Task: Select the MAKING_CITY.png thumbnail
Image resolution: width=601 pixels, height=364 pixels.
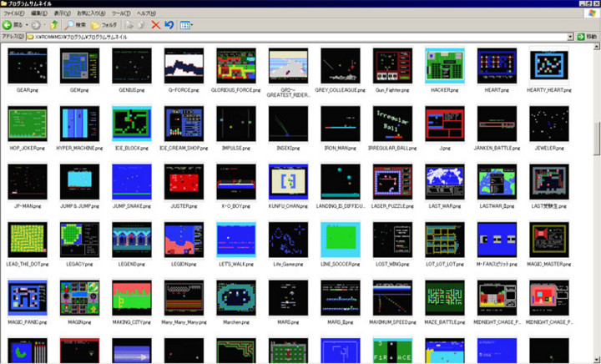Action: click(132, 298)
